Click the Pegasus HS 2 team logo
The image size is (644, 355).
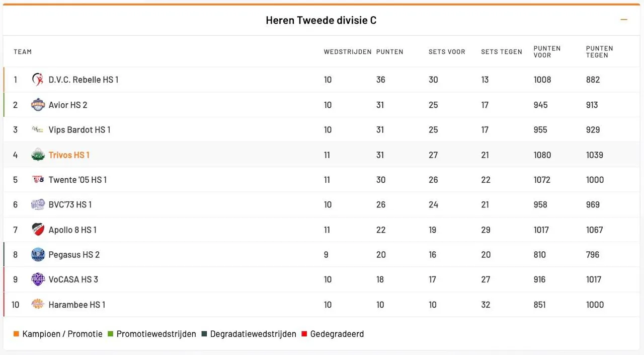[38, 255]
